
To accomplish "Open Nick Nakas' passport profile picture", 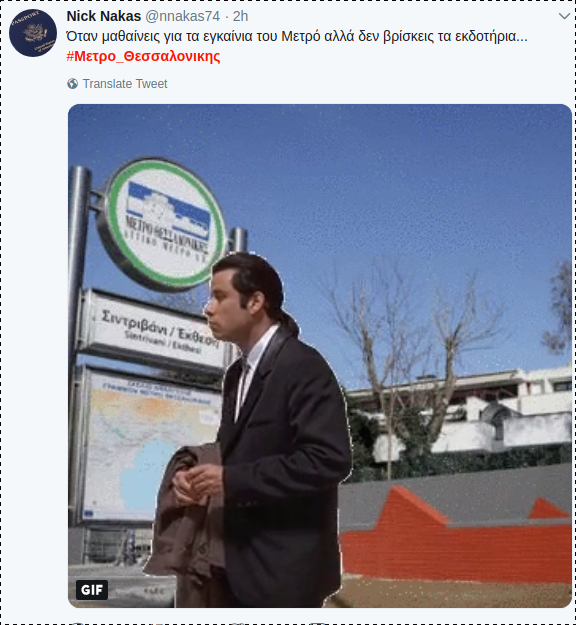I will pos(33,33).
